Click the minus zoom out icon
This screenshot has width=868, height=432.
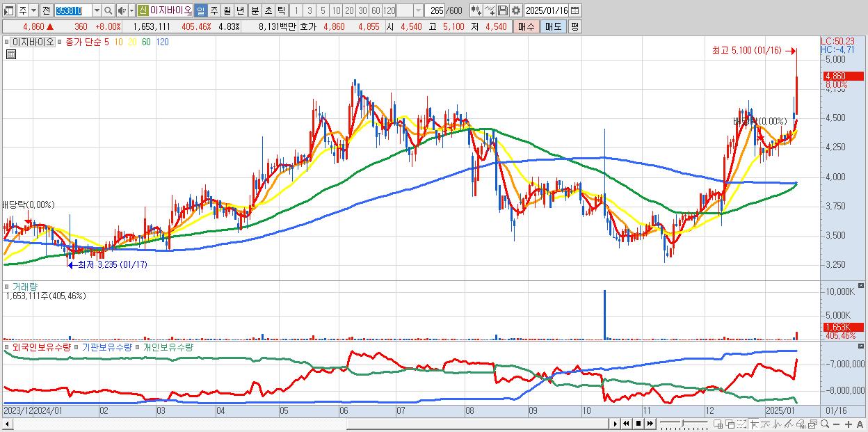coord(836,424)
